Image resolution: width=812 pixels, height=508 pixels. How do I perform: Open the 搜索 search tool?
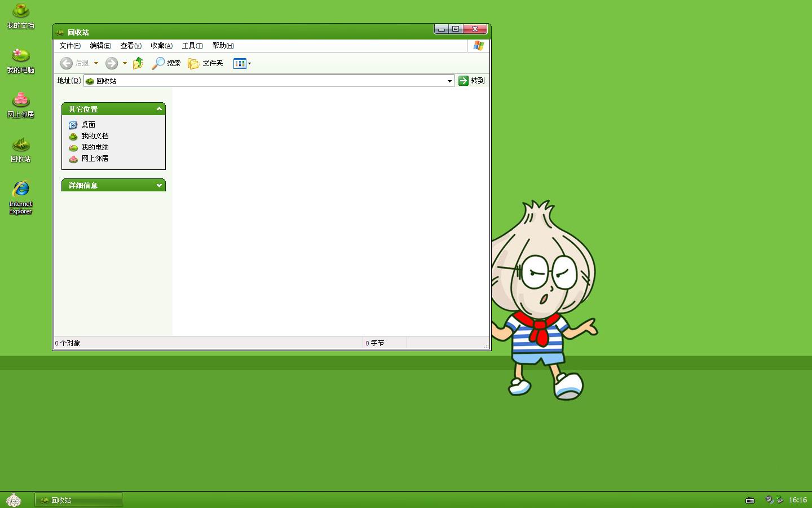[166, 63]
